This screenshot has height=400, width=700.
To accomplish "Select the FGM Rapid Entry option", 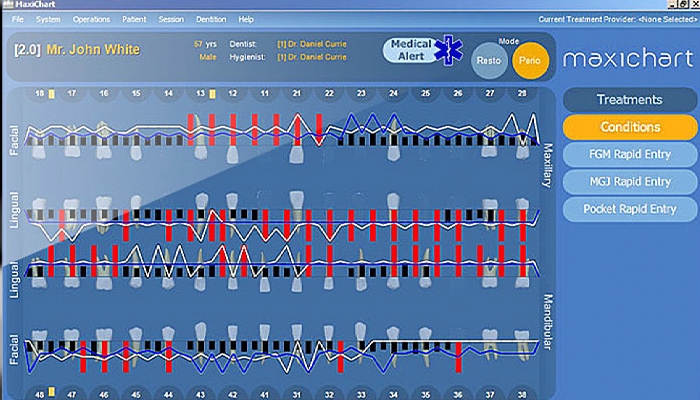I will (629, 155).
